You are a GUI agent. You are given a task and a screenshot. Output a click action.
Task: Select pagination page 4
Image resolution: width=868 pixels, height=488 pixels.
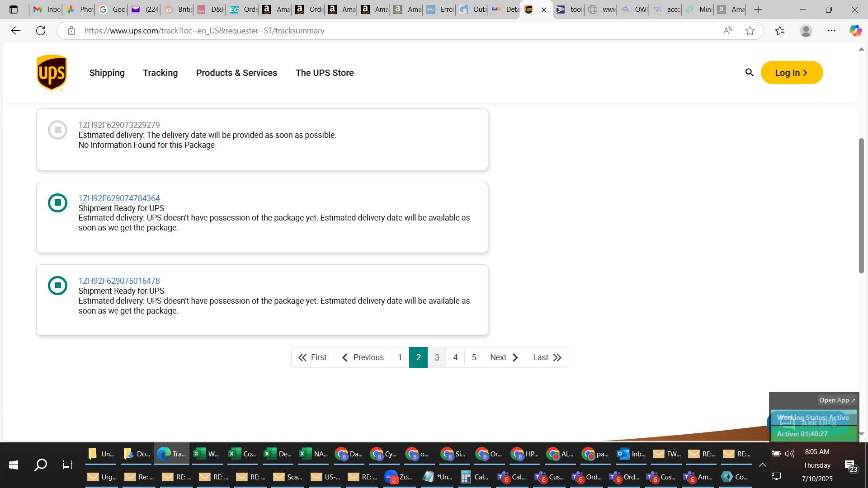(455, 357)
